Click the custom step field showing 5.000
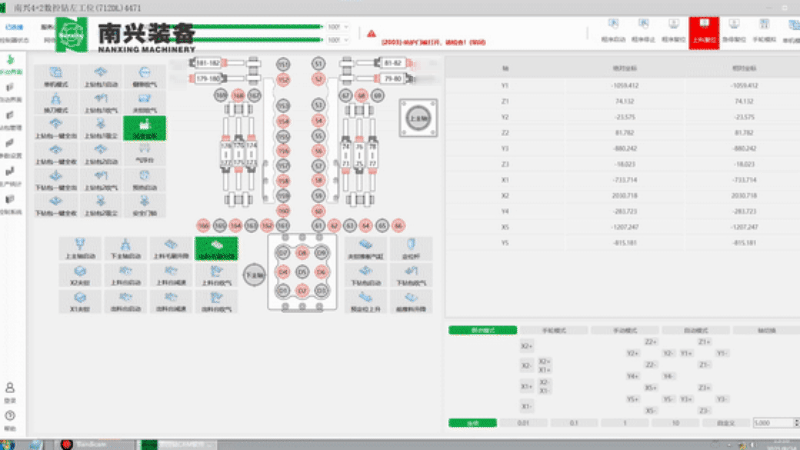800x450 pixels. (x=772, y=423)
